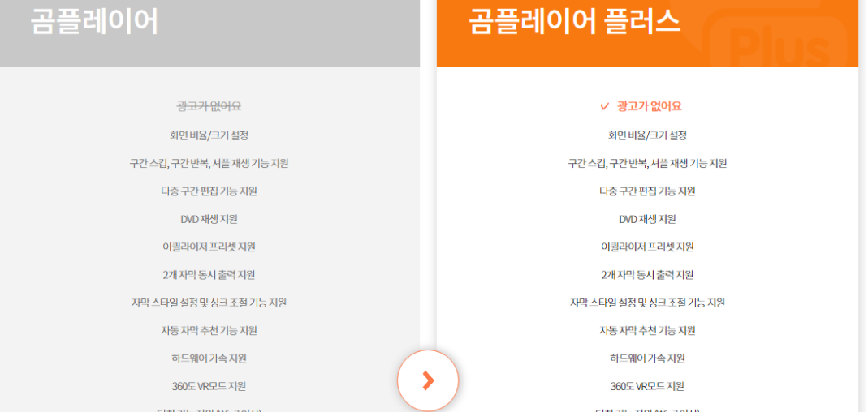Click 자막 스타일 설정 및 싱크 조절 in 플러스 column

647,303
